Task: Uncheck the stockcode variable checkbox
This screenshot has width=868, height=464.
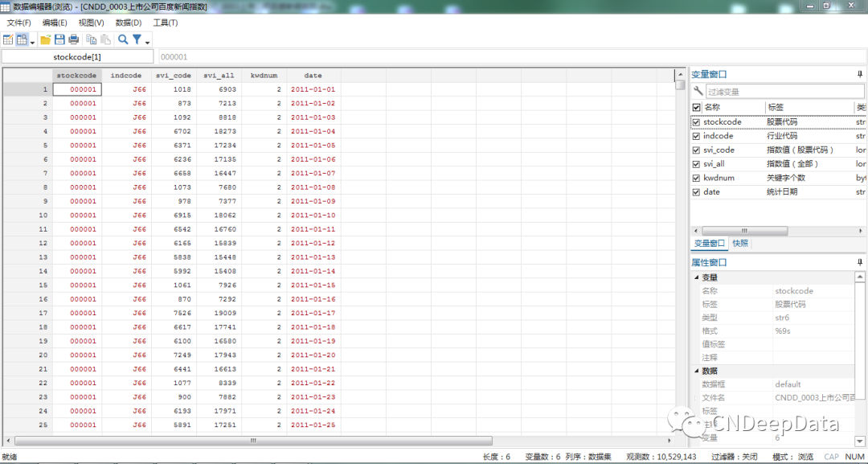Action: pyautogui.click(x=696, y=121)
